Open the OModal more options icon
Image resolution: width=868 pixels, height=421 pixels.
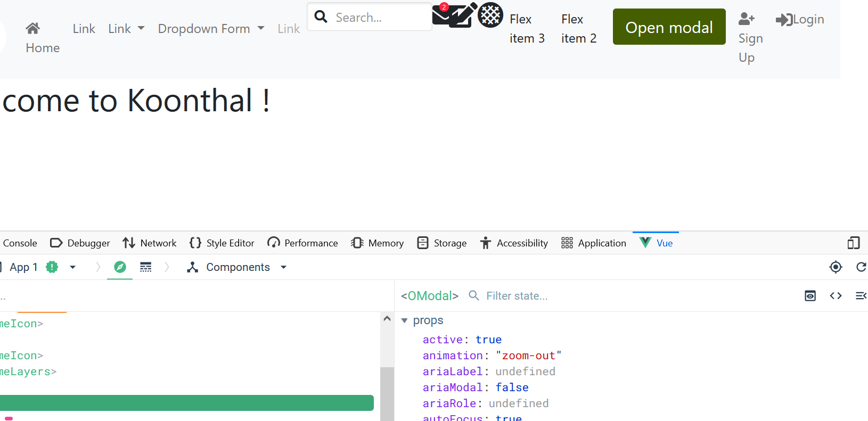[861, 296]
